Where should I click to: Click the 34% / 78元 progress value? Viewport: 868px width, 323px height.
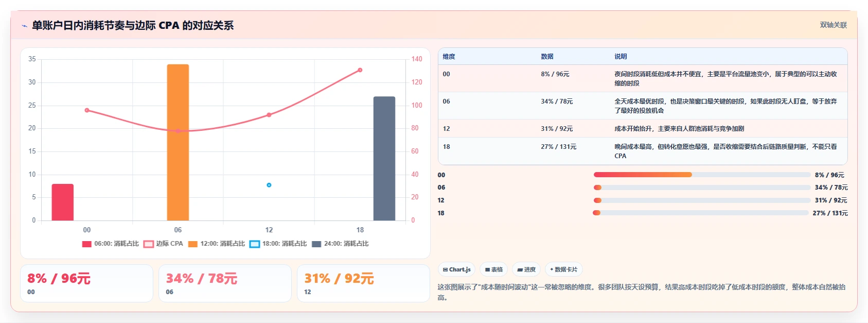[x=831, y=188]
